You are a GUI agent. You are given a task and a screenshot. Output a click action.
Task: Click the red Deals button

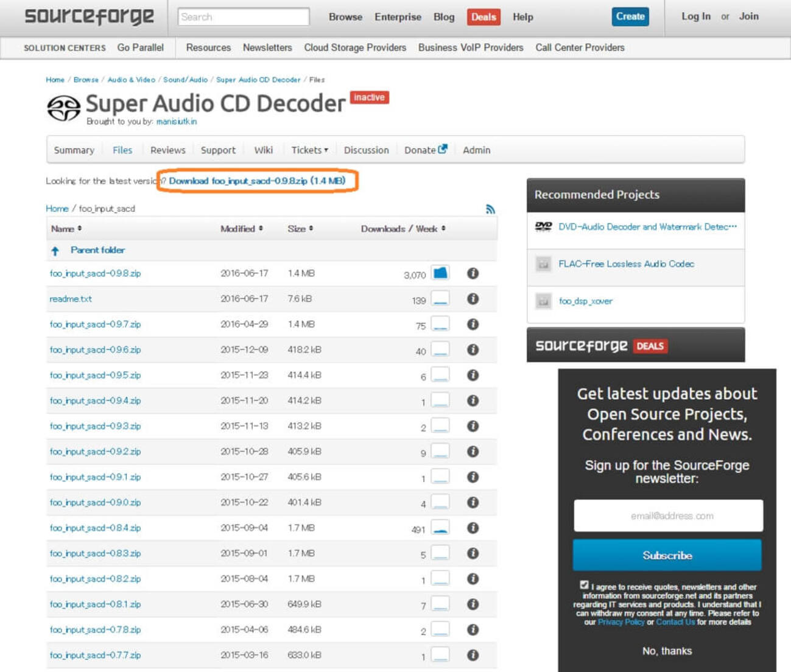click(483, 17)
